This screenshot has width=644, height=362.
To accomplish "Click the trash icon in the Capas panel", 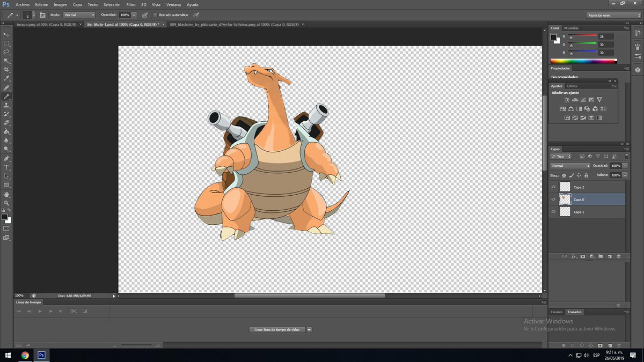I will [618, 256].
